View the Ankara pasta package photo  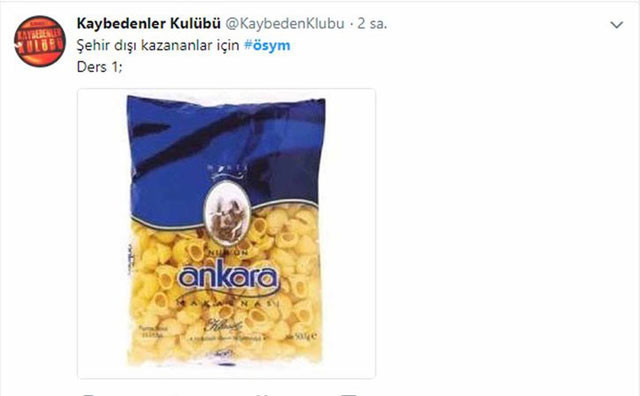pos(227,233)
